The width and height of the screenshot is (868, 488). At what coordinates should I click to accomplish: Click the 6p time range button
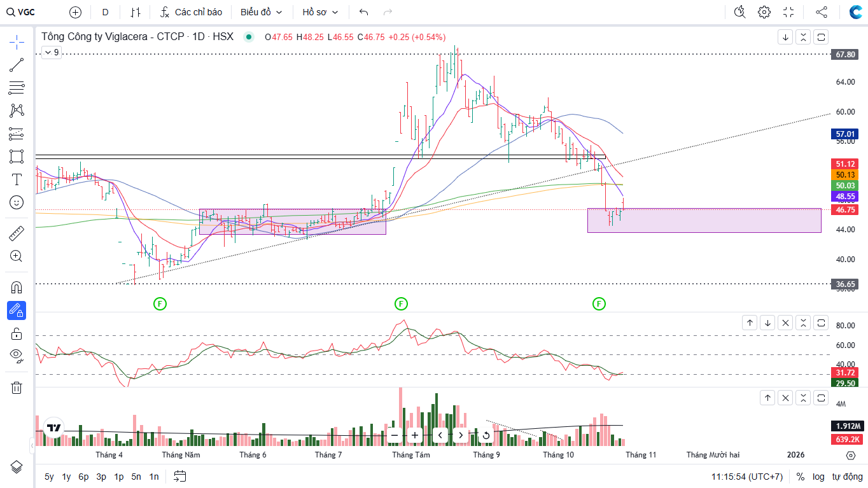tap(83, 477)
